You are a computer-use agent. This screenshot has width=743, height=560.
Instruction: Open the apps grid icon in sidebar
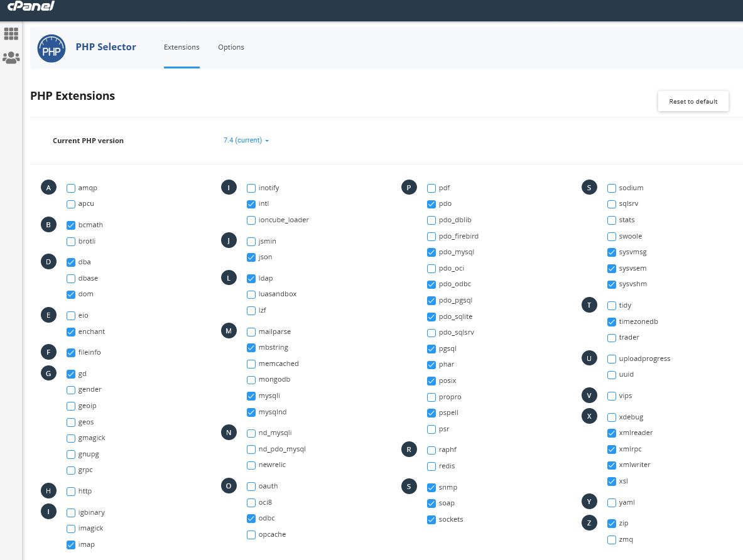click(11, 34)
